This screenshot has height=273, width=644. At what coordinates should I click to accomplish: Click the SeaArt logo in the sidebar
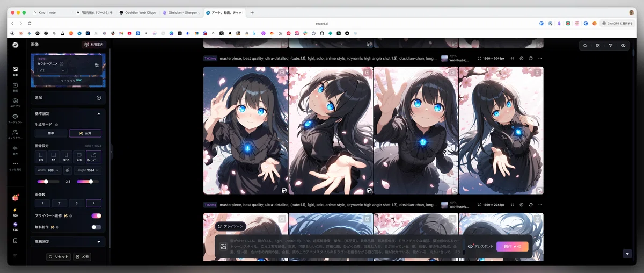[15, 45]
